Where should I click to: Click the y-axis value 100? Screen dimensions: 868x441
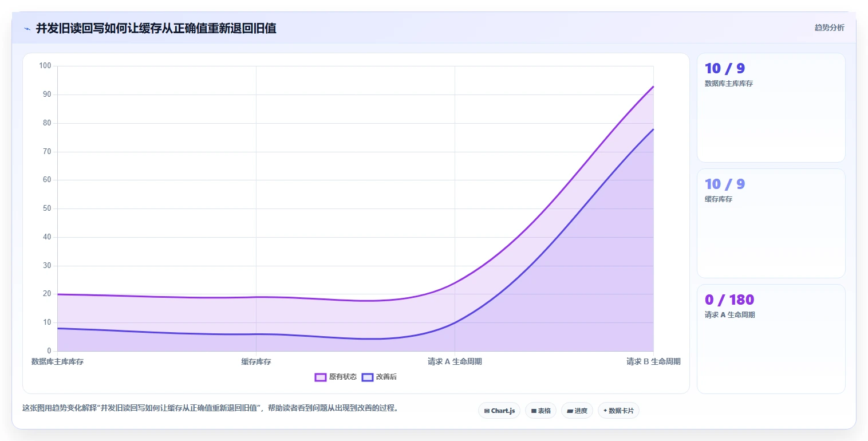pyautogui.click(x=45, y=66)
